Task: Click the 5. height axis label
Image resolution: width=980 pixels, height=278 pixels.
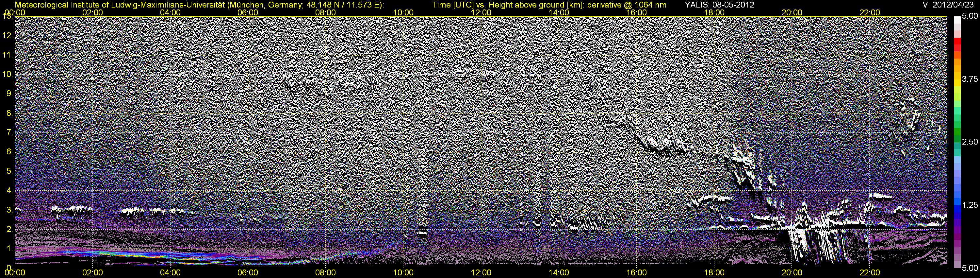Action: [x=10, y=171]
